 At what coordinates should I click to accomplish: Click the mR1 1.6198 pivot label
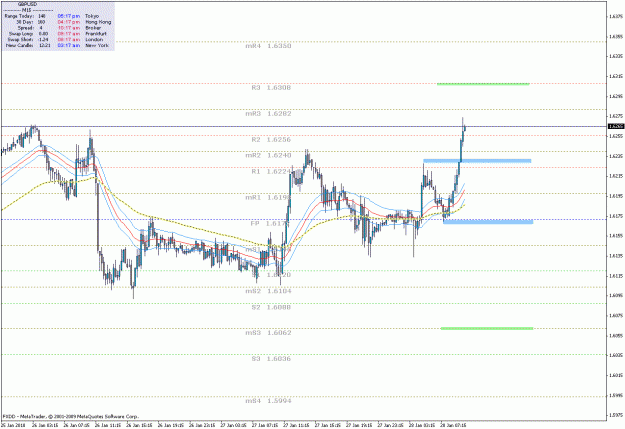tap(268, 198)
